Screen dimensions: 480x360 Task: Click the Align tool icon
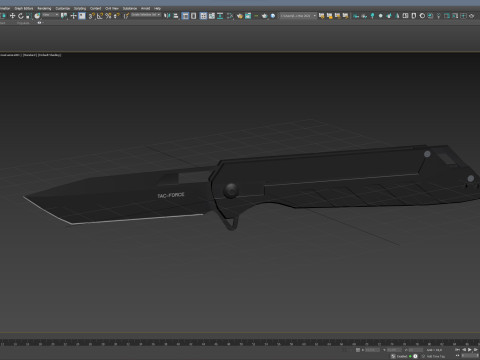(x=176, y=16)
